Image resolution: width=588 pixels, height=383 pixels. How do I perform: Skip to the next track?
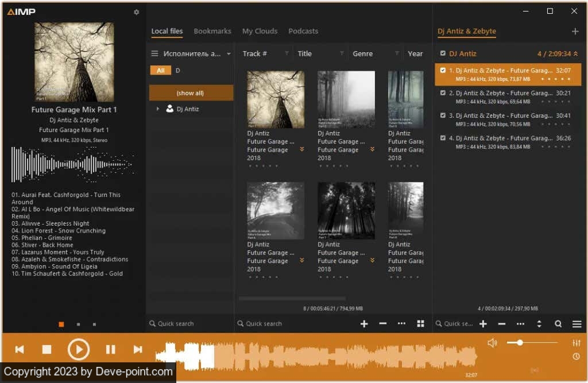(138, 349)
